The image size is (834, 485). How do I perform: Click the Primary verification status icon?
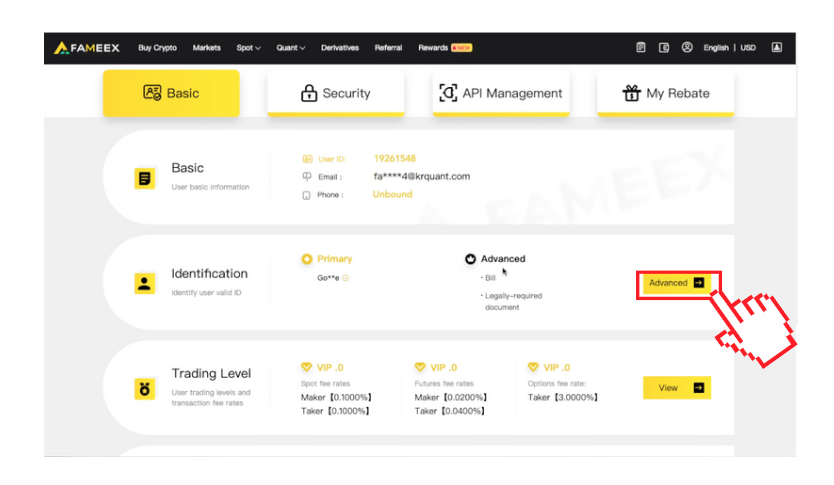307,259
